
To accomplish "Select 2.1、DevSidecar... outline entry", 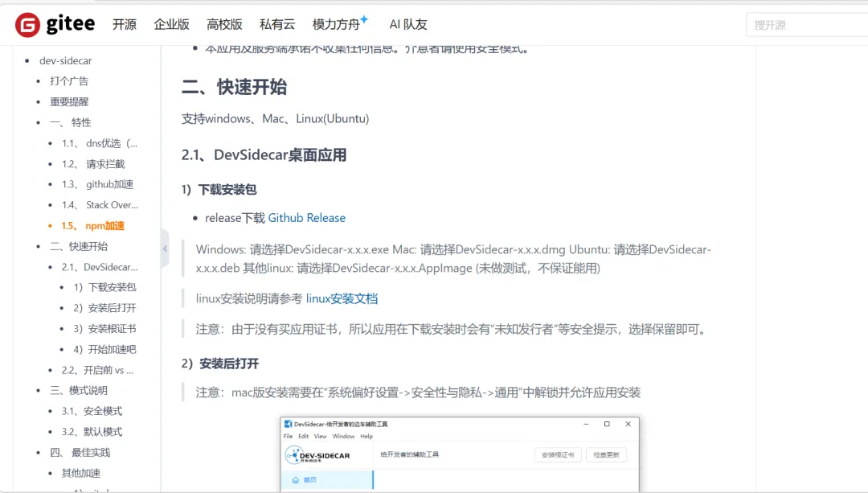I will 100,267.
